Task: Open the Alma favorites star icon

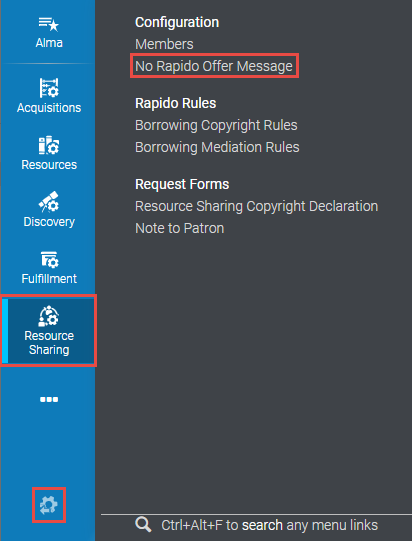Action: (49, 24)
